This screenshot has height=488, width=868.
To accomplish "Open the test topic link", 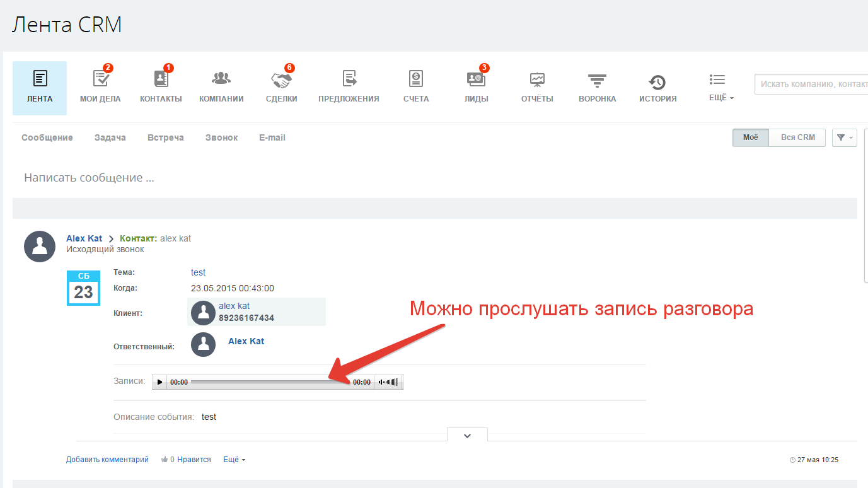I will point(198,272).
